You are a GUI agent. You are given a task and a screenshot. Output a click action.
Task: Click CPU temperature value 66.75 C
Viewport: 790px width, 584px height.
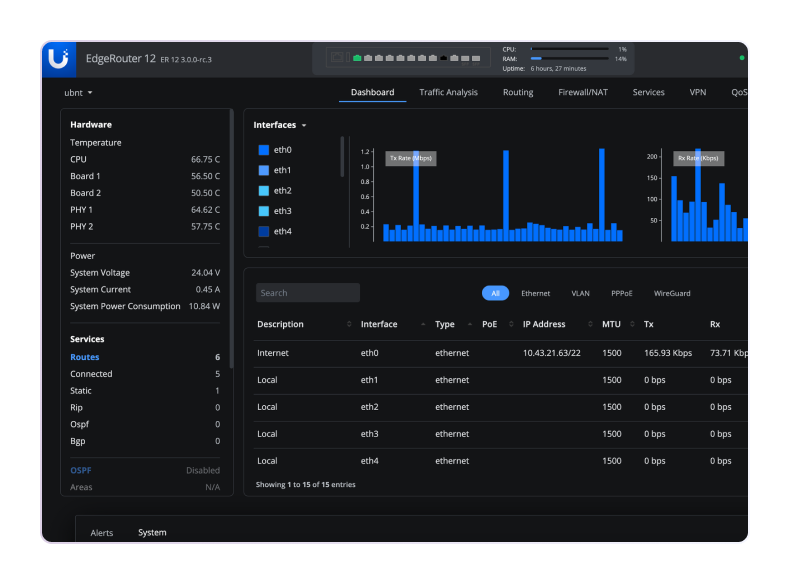[x=206, y=160]
